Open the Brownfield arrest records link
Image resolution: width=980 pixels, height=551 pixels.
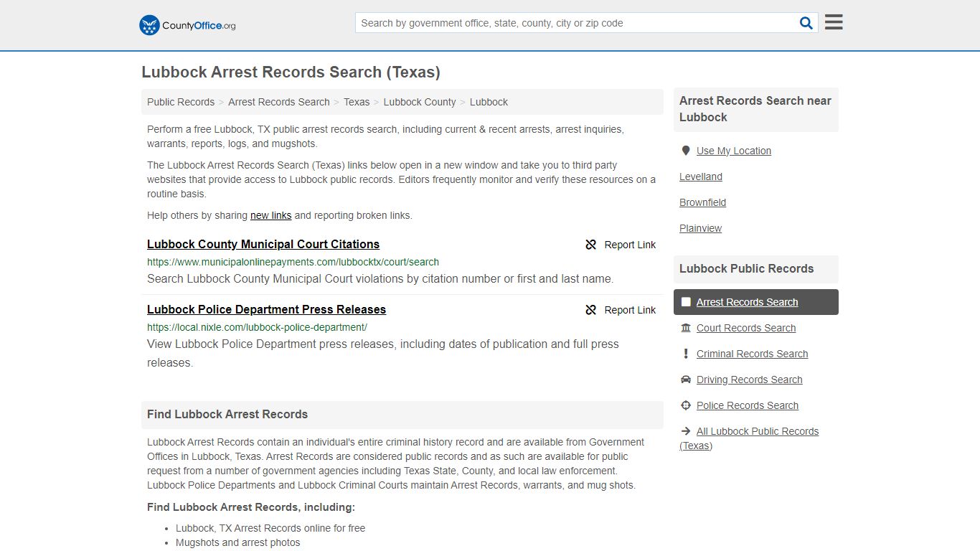pyautogui.click(x=702, y=202)
